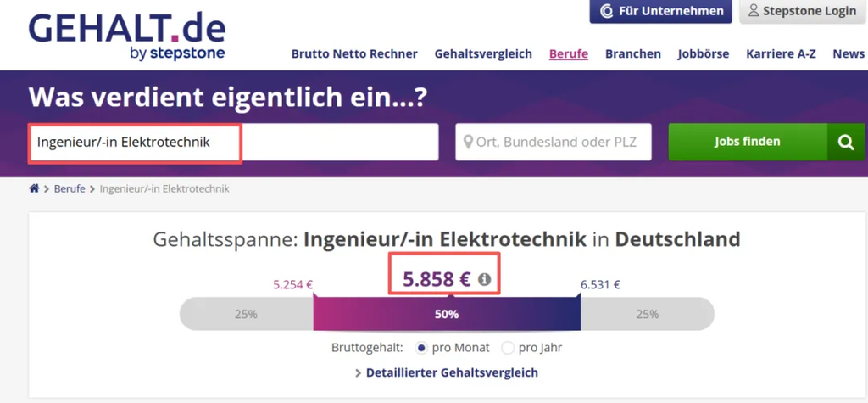Click the Berufe breadcrumb link

point(70,188)
